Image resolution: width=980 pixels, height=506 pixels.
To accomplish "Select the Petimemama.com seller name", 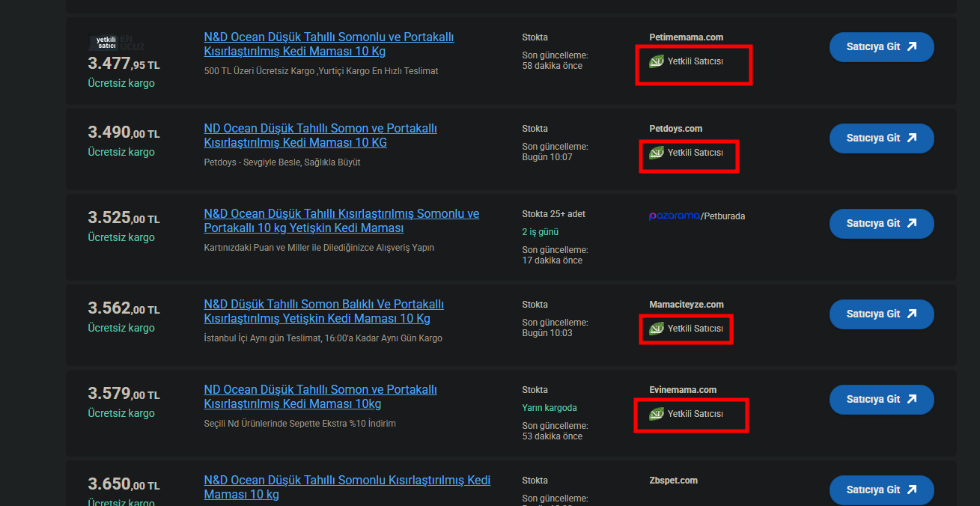I will 686,37.
